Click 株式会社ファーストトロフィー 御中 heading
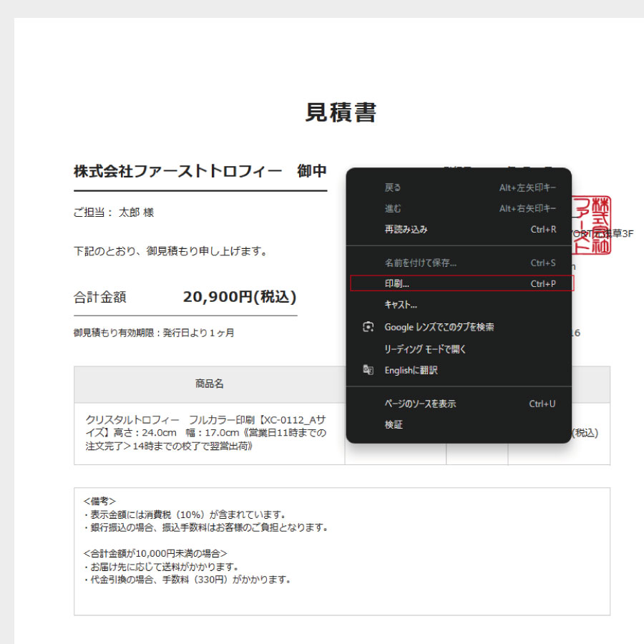 click(197, 170)
